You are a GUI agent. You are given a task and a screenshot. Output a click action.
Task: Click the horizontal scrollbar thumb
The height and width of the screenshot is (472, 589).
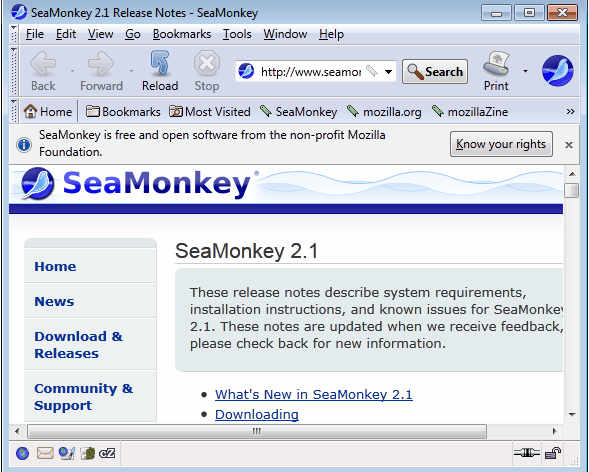257,431
